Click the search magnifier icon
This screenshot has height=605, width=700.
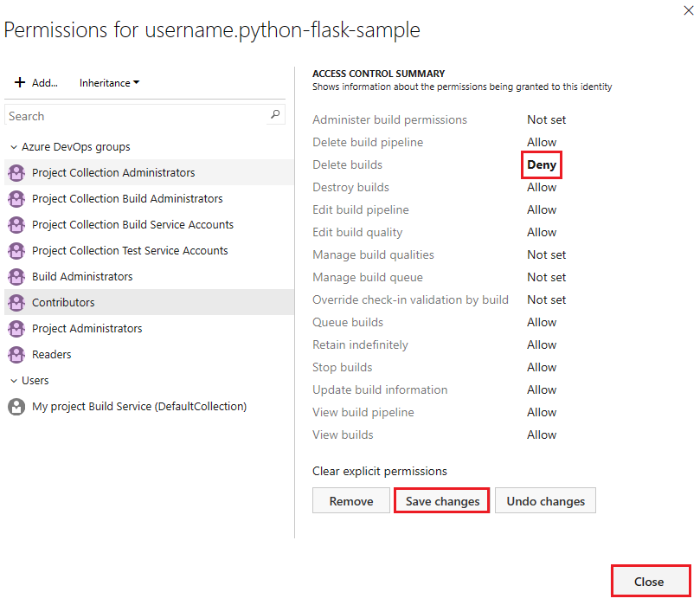tap(275, 115)
